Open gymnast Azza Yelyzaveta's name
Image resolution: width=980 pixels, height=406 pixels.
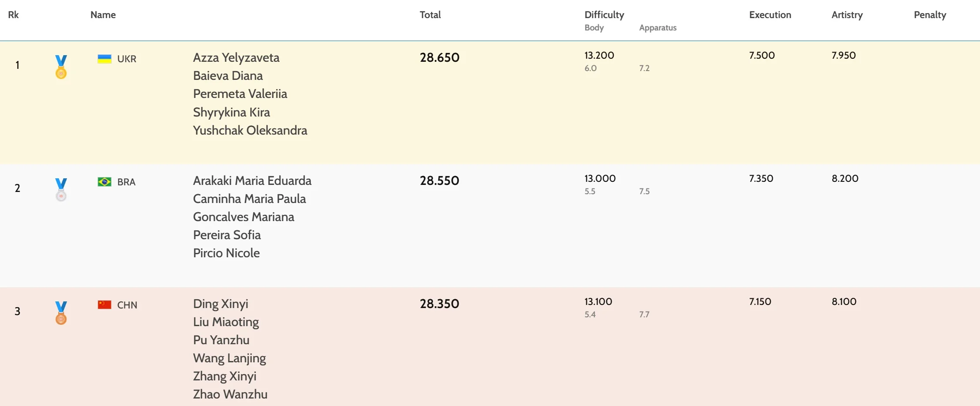(236, 58)
